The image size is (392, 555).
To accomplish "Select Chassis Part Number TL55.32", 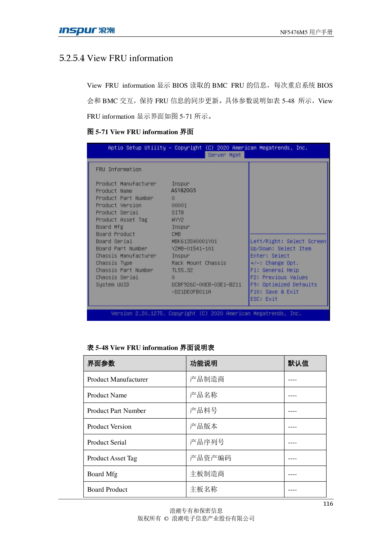I will coord(182,270).
